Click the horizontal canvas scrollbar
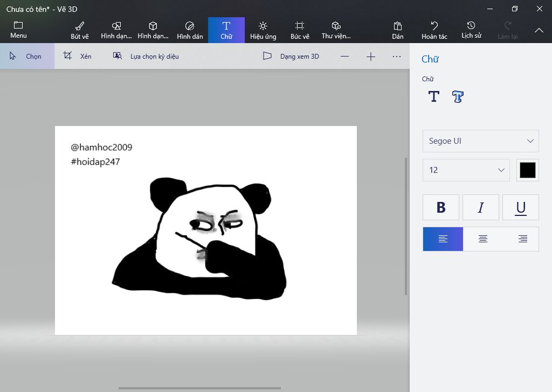 tap(199, 388)
